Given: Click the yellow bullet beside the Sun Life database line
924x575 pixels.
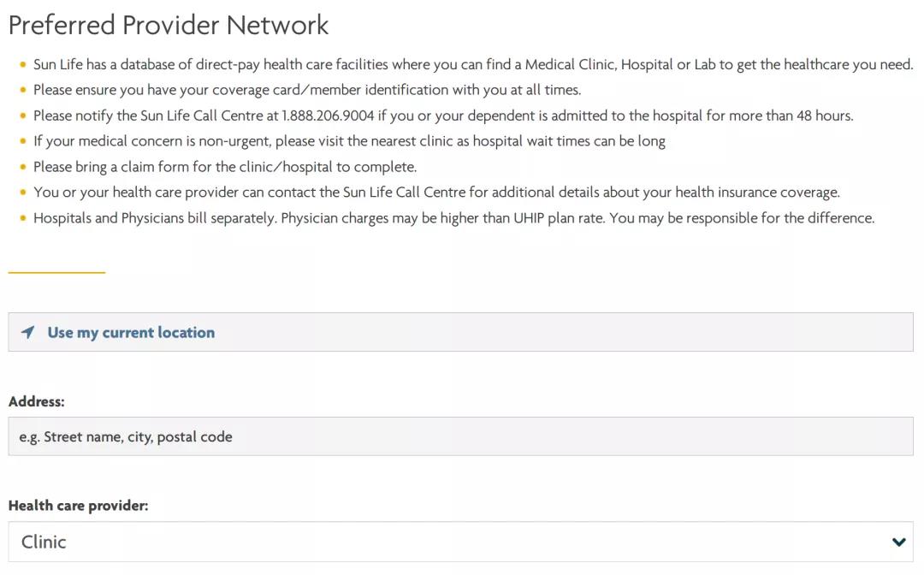Looking at the screenshot, I should coord(22,65).
